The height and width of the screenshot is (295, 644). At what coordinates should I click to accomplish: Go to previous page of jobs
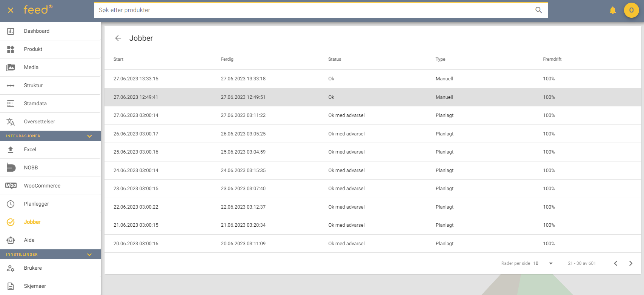pos(616,263)
